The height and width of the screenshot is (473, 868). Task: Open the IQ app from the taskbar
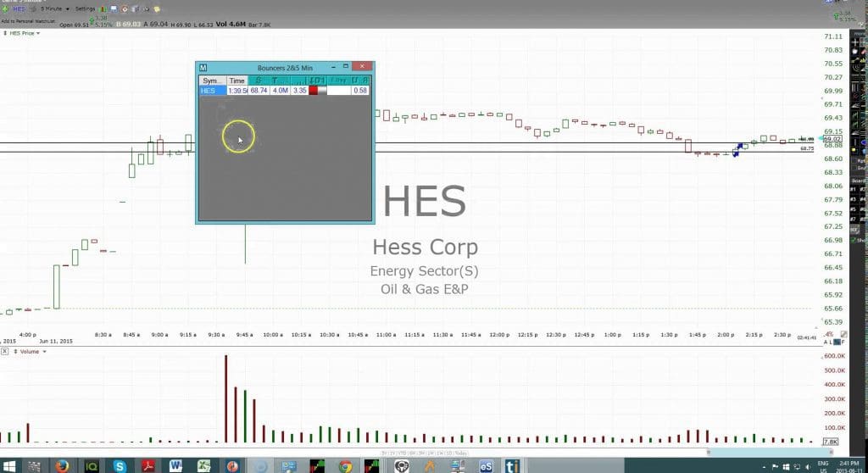(92, 466)
